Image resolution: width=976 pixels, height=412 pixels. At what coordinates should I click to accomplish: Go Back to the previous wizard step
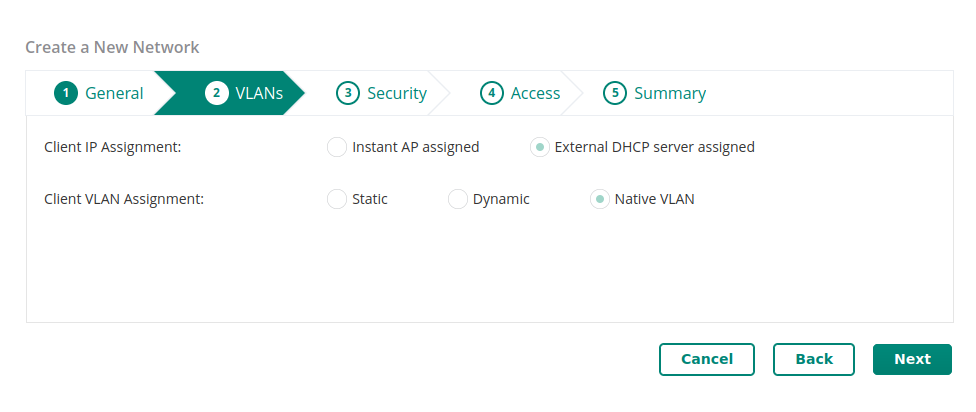[814, 359]
